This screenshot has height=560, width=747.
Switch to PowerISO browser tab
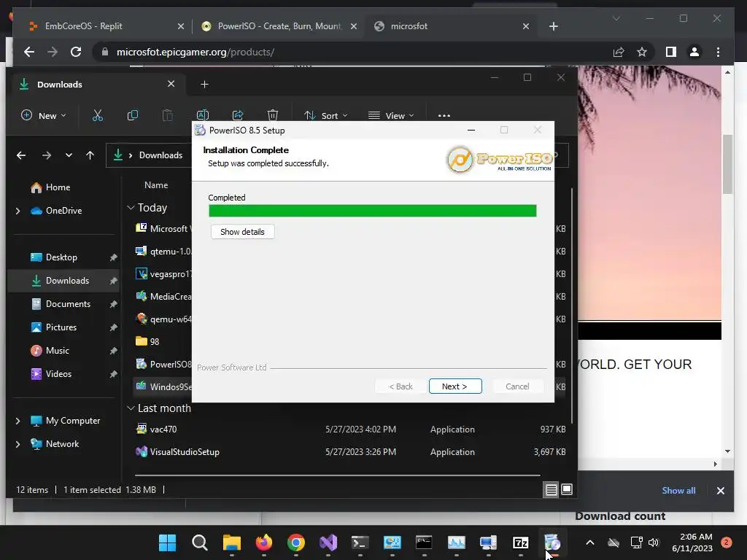[279, 26]
